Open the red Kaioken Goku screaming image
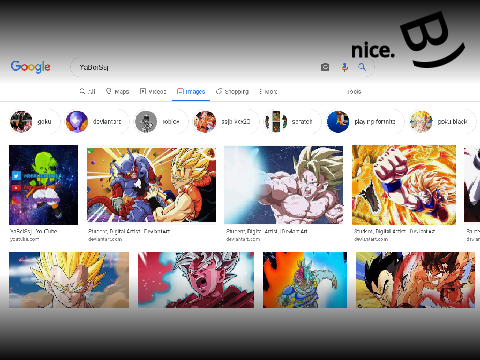The height and width of the screenshot is (360, 480). pyautogui.click(x=196, y=280)
